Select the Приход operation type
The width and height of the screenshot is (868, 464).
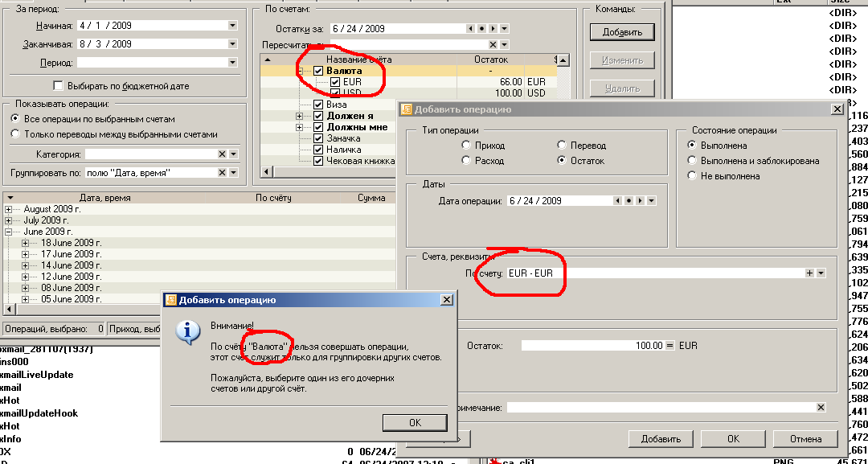point(467,146)
